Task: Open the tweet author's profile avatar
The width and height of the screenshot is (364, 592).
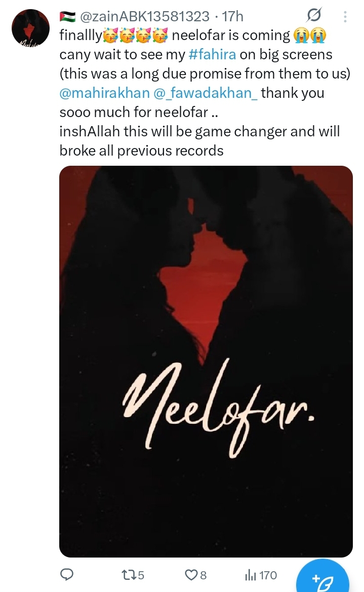Action: [30, 27]
